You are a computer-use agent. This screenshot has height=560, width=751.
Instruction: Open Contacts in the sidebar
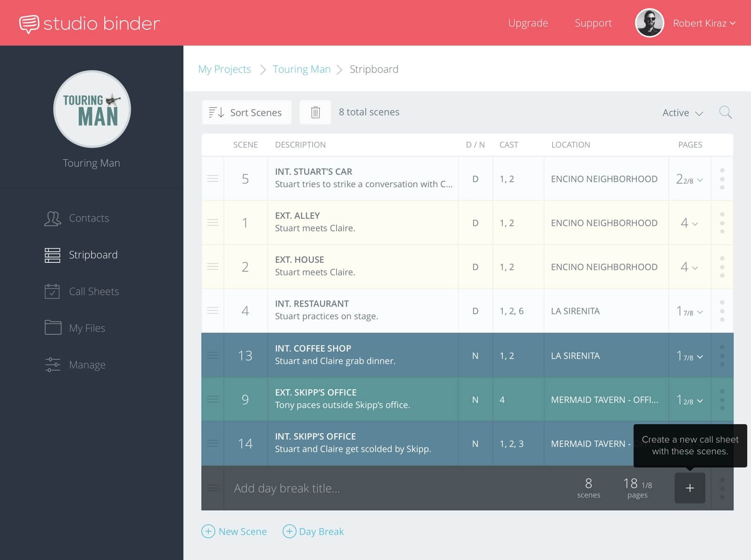[77, 218]
